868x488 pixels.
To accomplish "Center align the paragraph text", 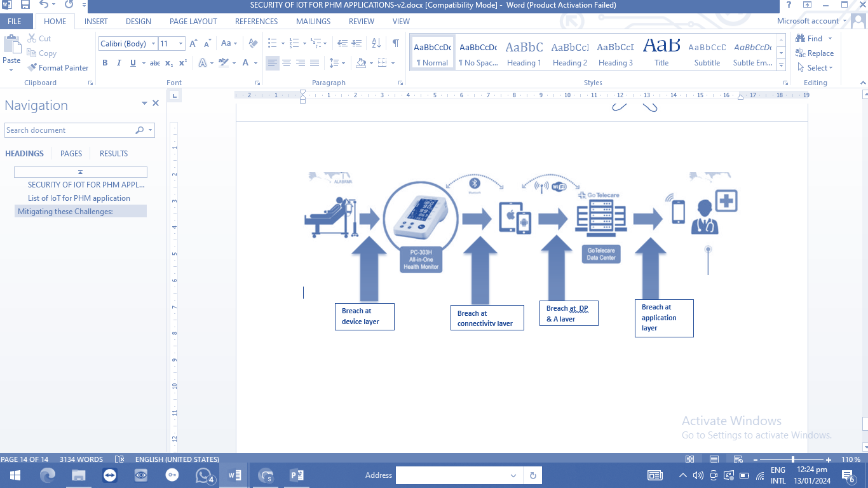I will tap(287, 63).
